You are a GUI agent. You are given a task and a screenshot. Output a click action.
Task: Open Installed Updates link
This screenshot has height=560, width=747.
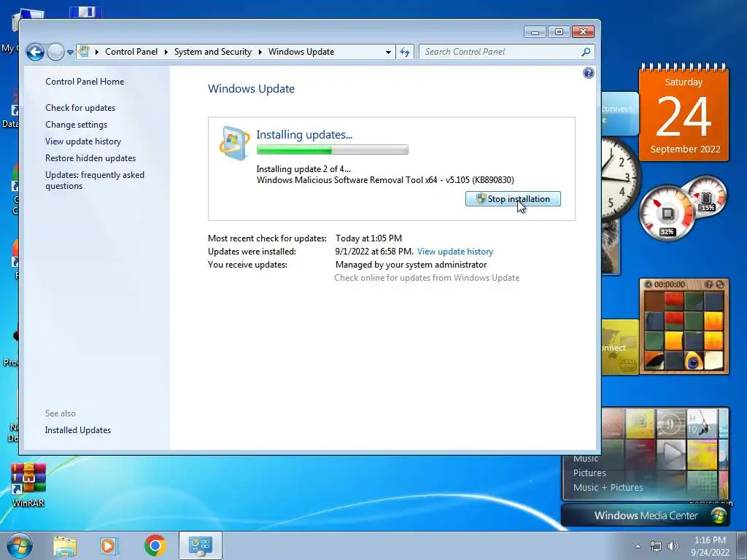(77, 430)
